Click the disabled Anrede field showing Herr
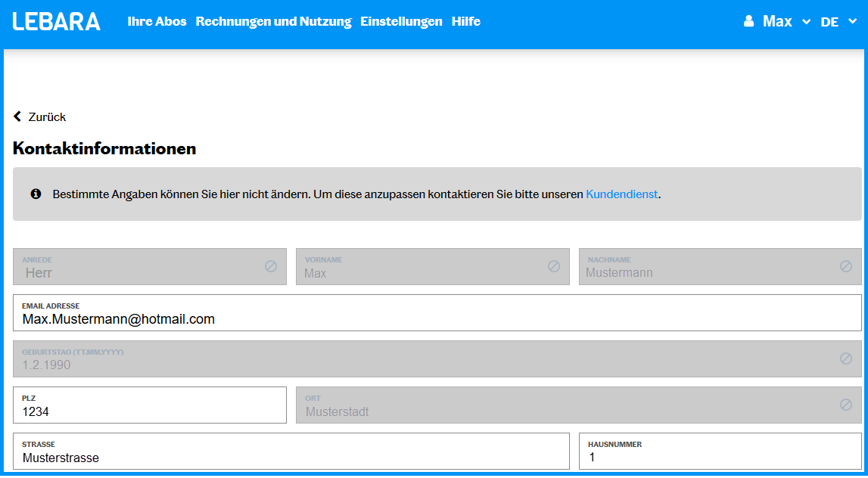This screenshot has height=478, width=868. [150, 267]
